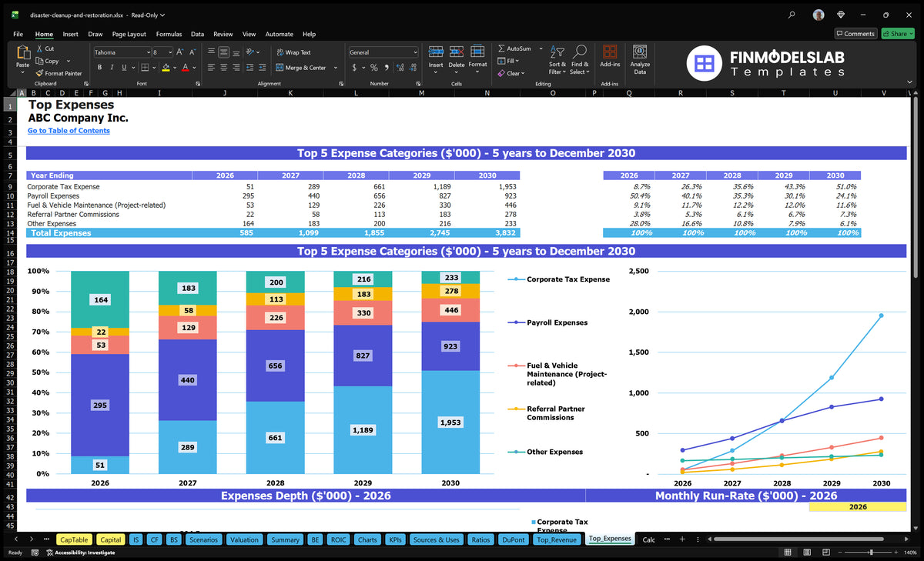Expand the General number format dropdown

tap(415, 52)
